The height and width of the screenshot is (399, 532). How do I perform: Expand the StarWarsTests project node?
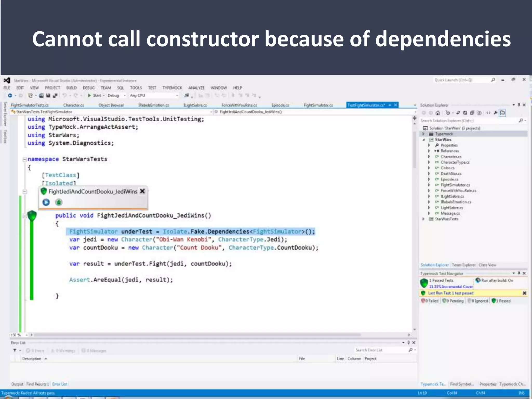[x=423, y=219]
